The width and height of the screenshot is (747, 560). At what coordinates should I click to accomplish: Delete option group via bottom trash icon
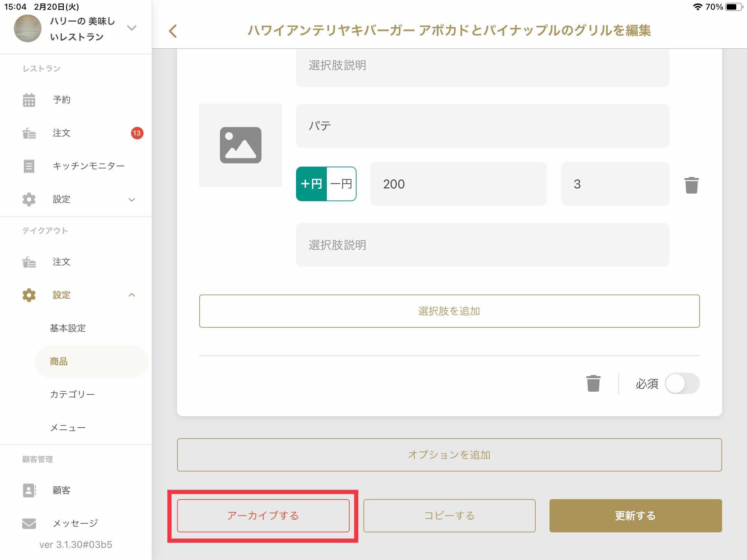pyautogui.click(x=593, y=383)
